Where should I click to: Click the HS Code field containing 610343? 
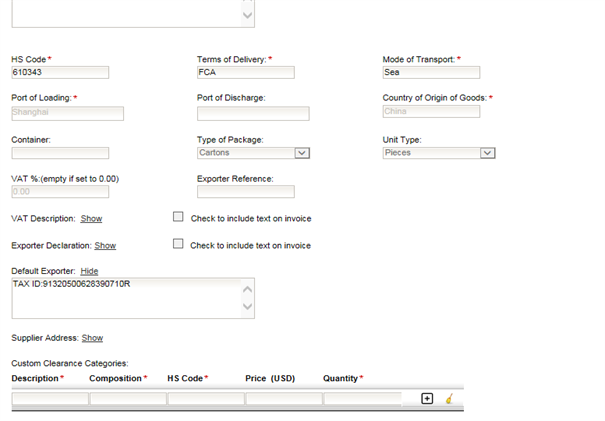tap(60, 73)
